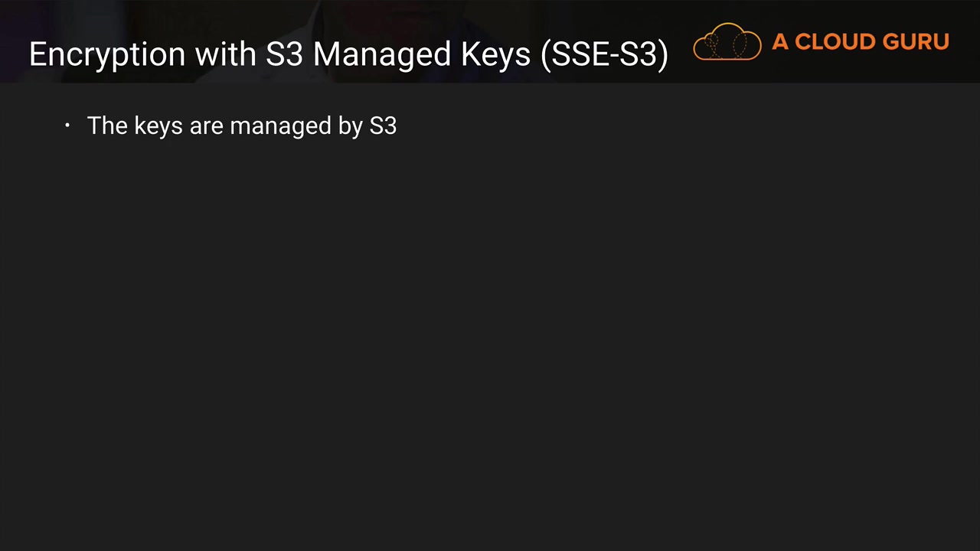Viewport: 980px width, 551px height.
Task: Click the bullet point marker dot
Action: [67, 126]
